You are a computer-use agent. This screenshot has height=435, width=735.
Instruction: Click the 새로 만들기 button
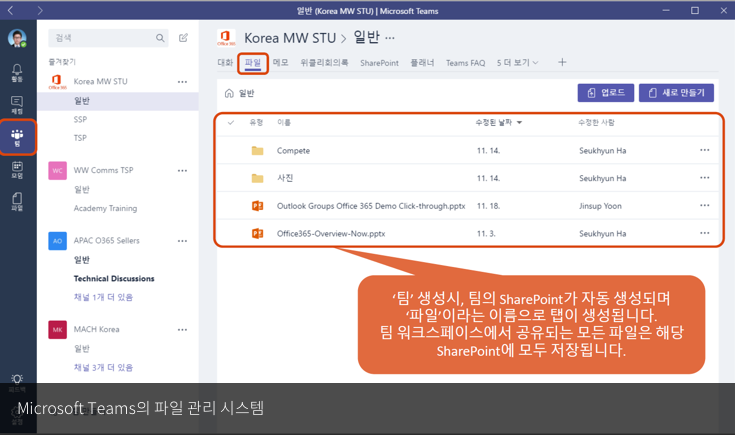pyautogui.click(x=676, y=93)
